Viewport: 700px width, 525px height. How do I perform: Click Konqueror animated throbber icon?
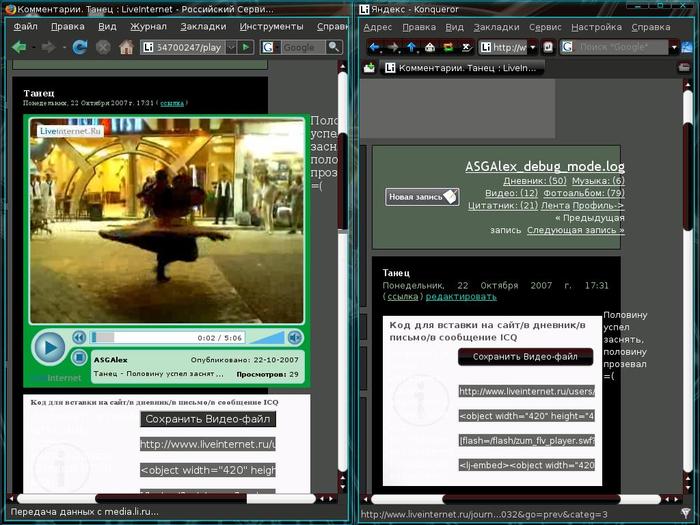[x=687, y=47]
